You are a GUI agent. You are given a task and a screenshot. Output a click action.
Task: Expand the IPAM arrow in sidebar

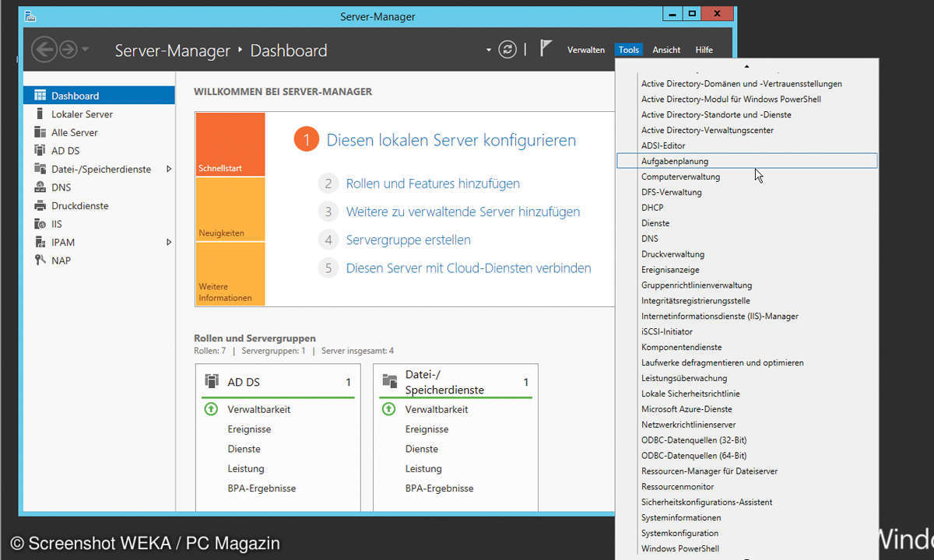(x=169, y=242)
